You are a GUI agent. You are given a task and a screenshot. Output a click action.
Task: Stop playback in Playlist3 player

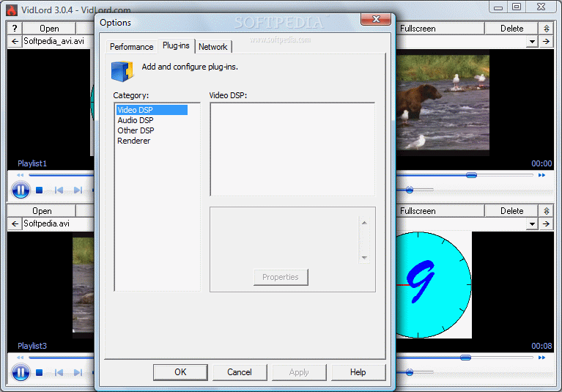point(40,373)
